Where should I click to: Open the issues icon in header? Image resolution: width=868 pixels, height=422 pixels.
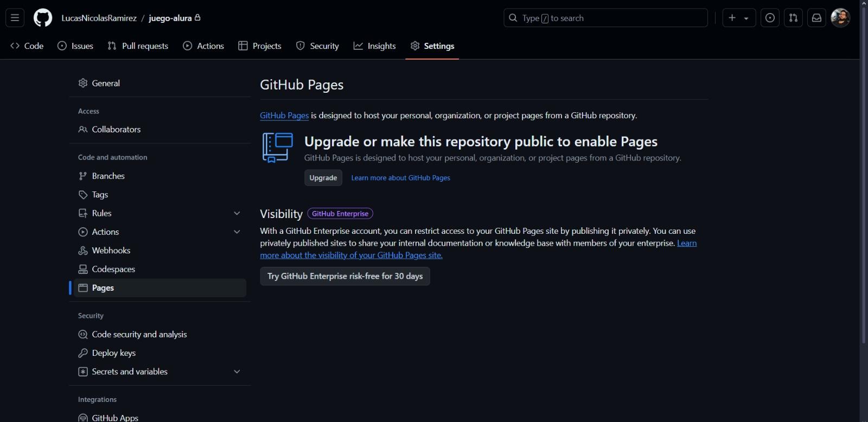coord(770,18)
